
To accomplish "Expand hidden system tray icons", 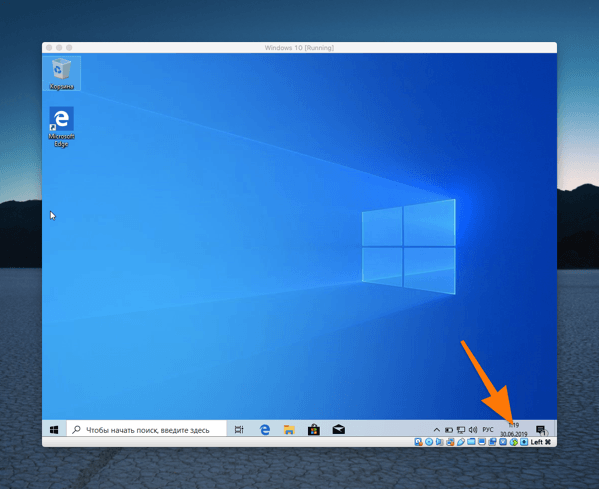I will pyautogui.click(x=437, y=430).
